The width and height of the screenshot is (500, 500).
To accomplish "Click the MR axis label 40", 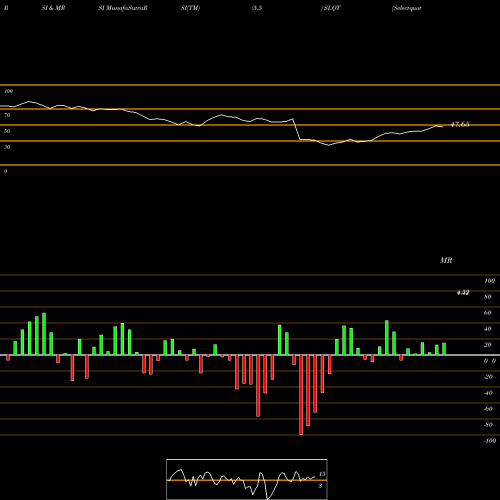I will coord(488,329).
